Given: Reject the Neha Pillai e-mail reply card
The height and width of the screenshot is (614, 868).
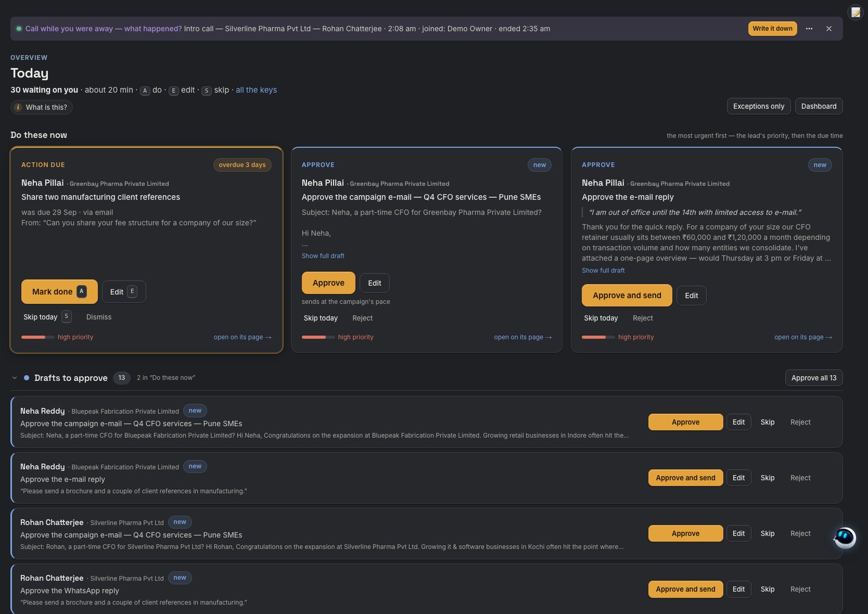Looking at the screenshot, I should pyautogui.click(x=643, y=318).
